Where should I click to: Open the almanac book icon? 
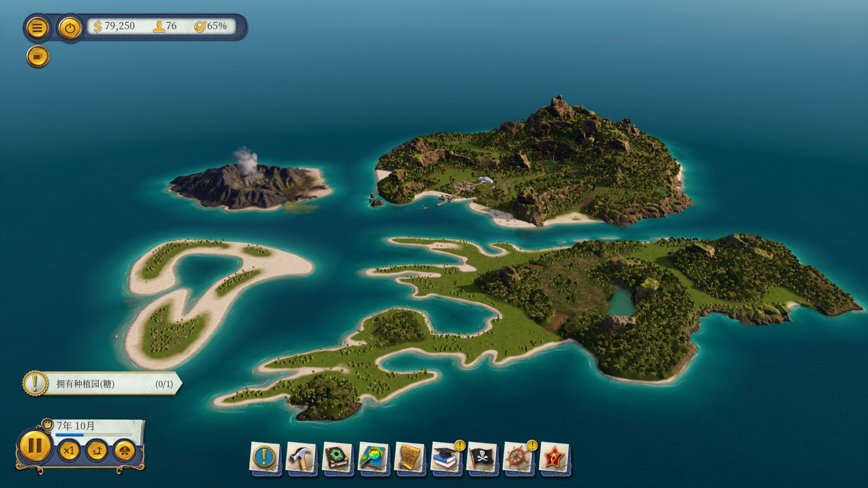(337, 458)
